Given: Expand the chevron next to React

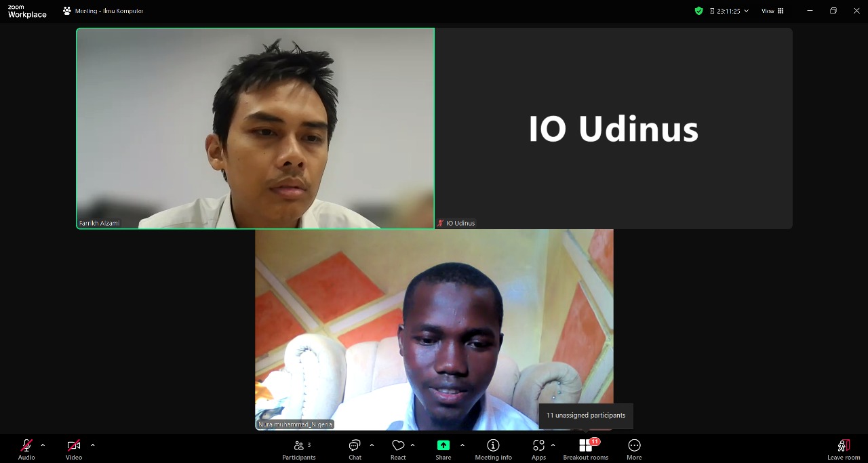Looking at the screenshot, I should click(x=413, y=445).
